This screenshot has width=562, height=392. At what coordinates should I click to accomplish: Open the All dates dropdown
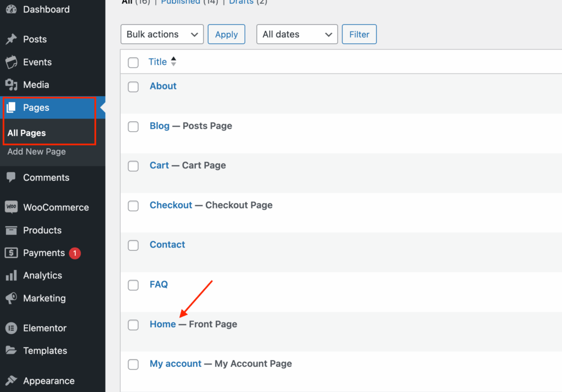(297, 35)
